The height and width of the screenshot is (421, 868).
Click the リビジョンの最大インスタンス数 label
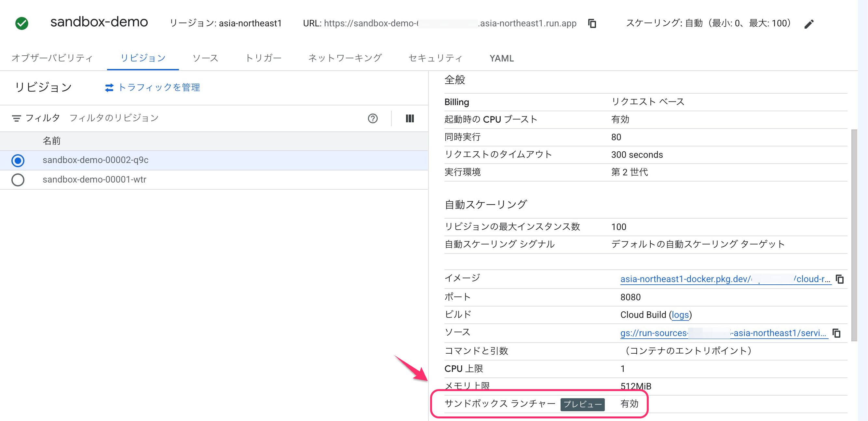[x=512, y=227]
